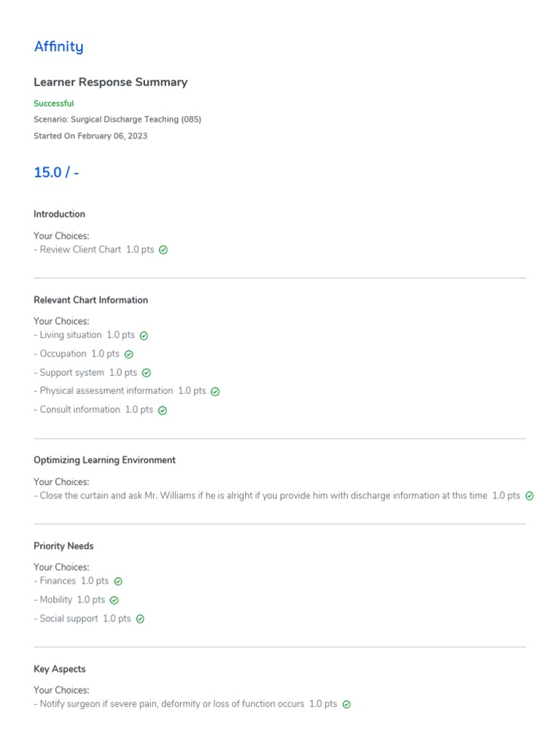This screenshot has height=747, width=560.
Task: Click checkmark after Close the curtain choice
Action: [529, 496]
